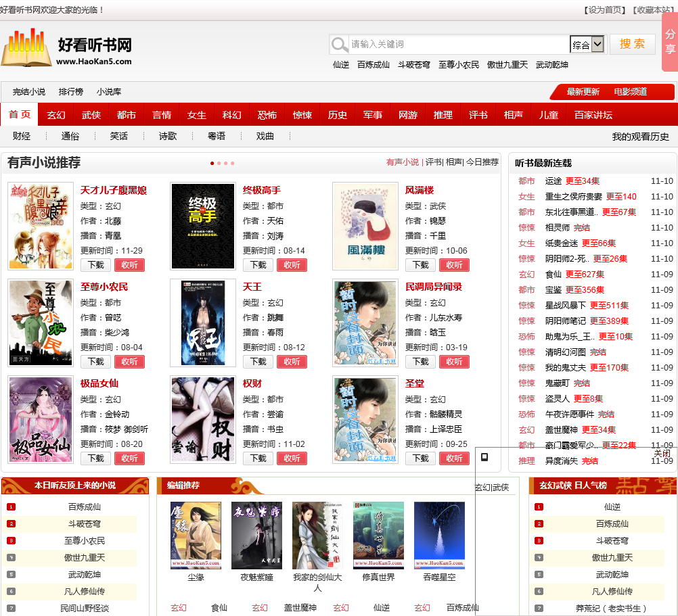This screenshot has height=616, width=678.
Task: Open the 综合 search category dropdown
Action: (587, 44)
